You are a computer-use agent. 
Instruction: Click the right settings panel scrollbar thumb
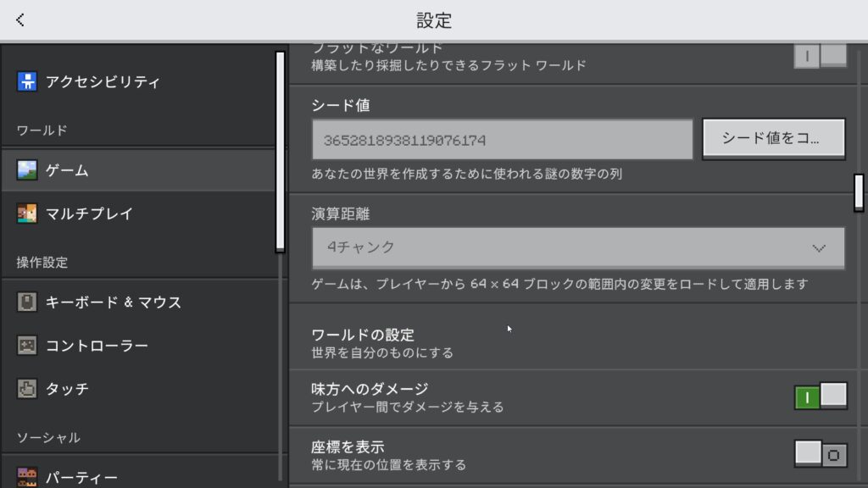[859, 192]
